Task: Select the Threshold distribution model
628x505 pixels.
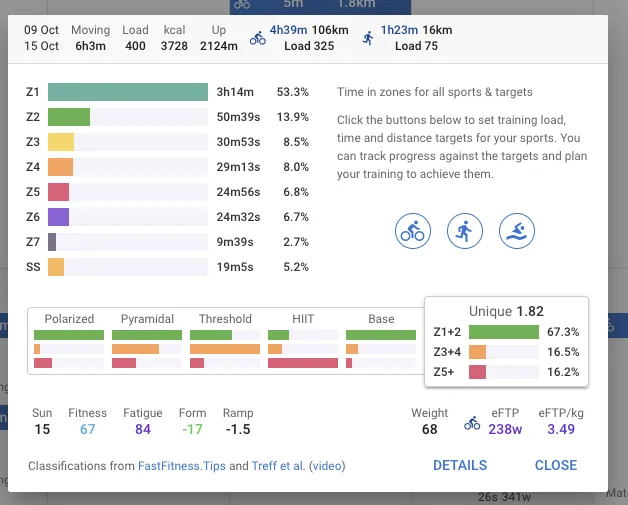Action: (x=225, y=341)
